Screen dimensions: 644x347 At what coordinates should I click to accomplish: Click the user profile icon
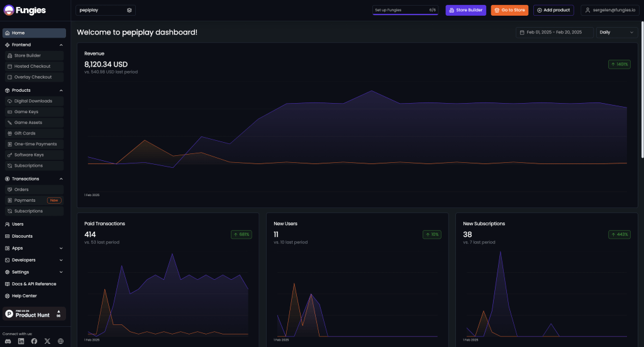(x=588, y=10)
